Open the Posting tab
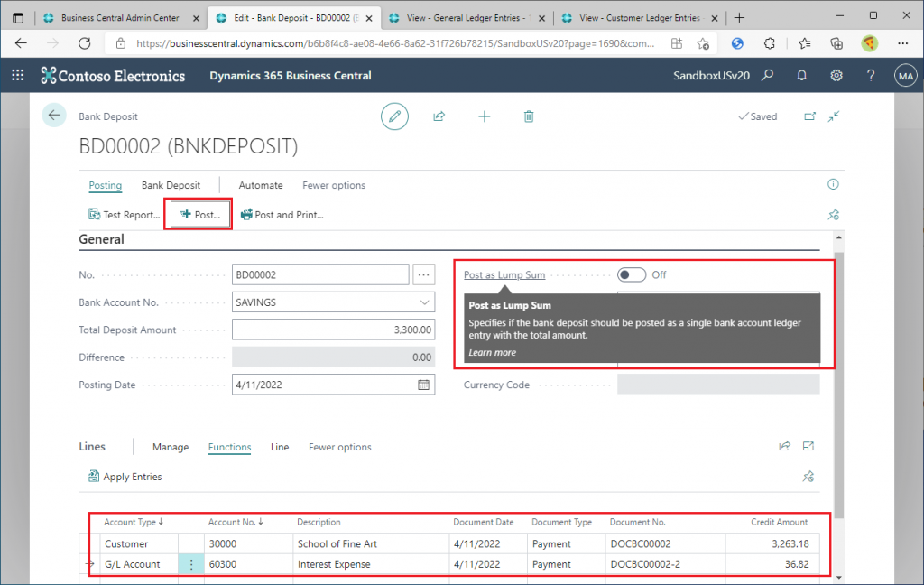Screen dimensions: 924x585 [105, 185]
